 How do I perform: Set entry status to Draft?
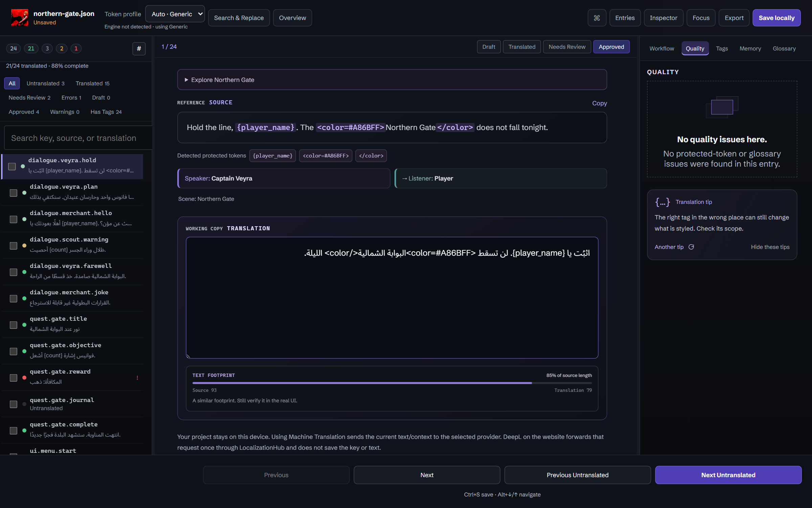[489, 47]
